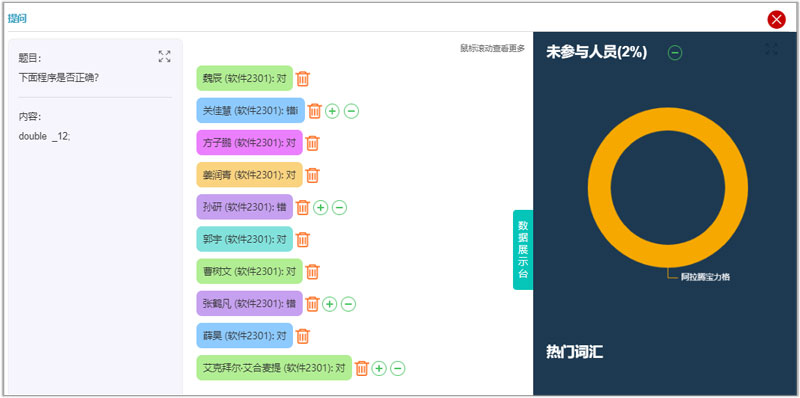
Task: Click minus icon beside 孙研's answer
Action: point(339,207)
